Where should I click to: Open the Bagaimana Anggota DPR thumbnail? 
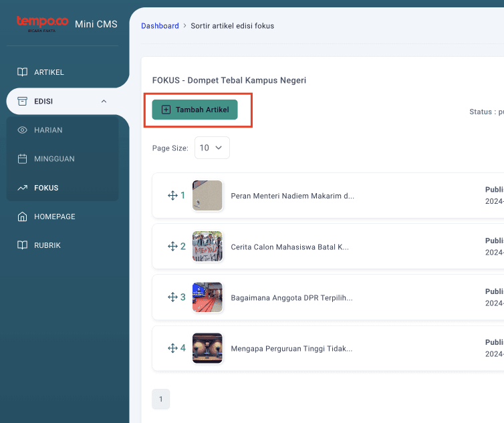click(x=207, y=297)
